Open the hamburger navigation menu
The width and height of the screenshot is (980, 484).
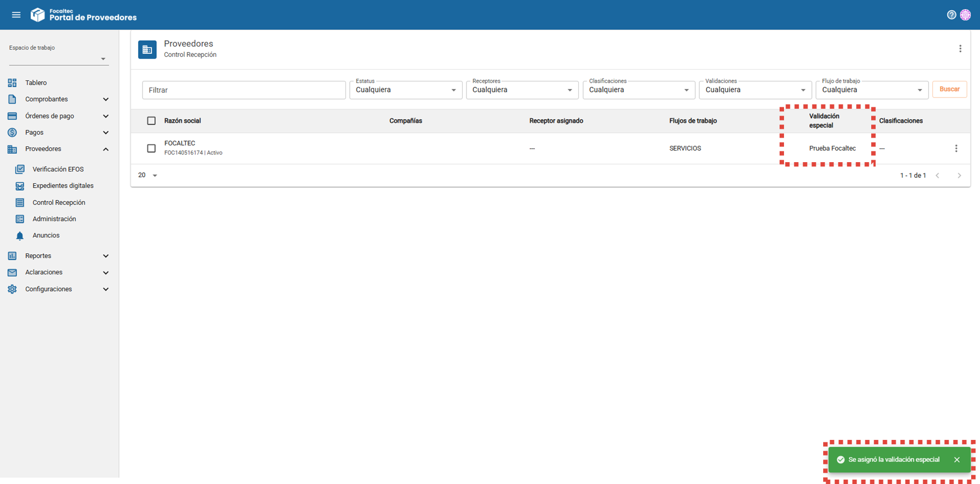pos(16,15)
